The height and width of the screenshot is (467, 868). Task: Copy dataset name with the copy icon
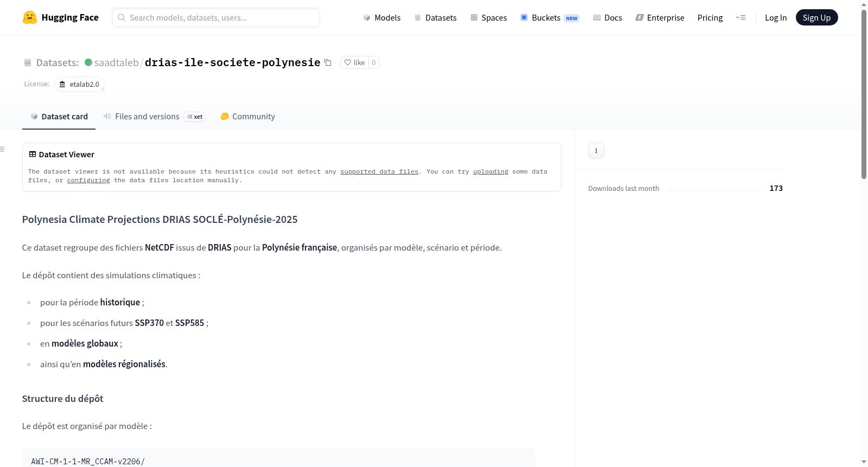pos(328,62)
